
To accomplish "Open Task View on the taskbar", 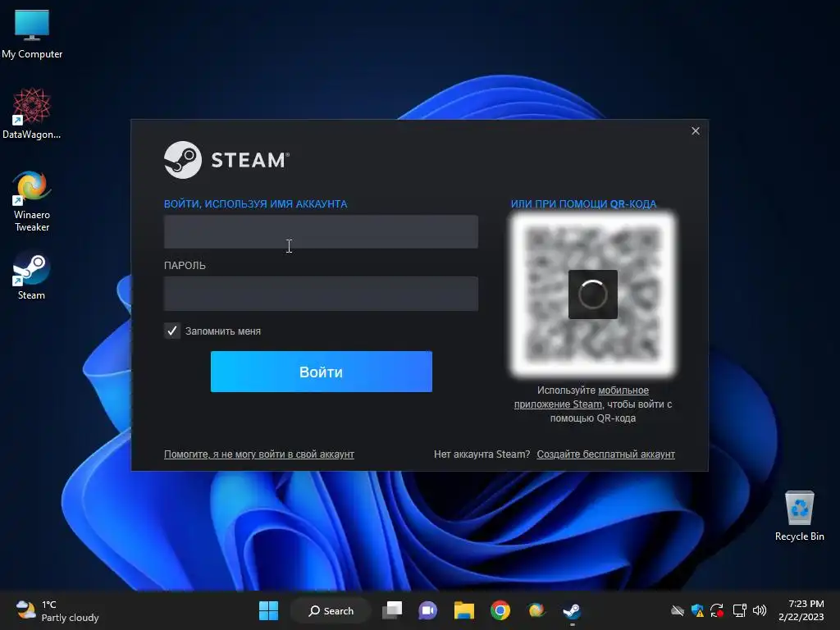I will point(392,610).
